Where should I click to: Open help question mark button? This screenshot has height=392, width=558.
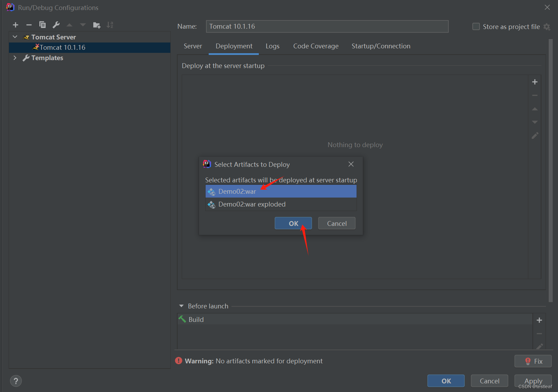[x=16, y=381]
